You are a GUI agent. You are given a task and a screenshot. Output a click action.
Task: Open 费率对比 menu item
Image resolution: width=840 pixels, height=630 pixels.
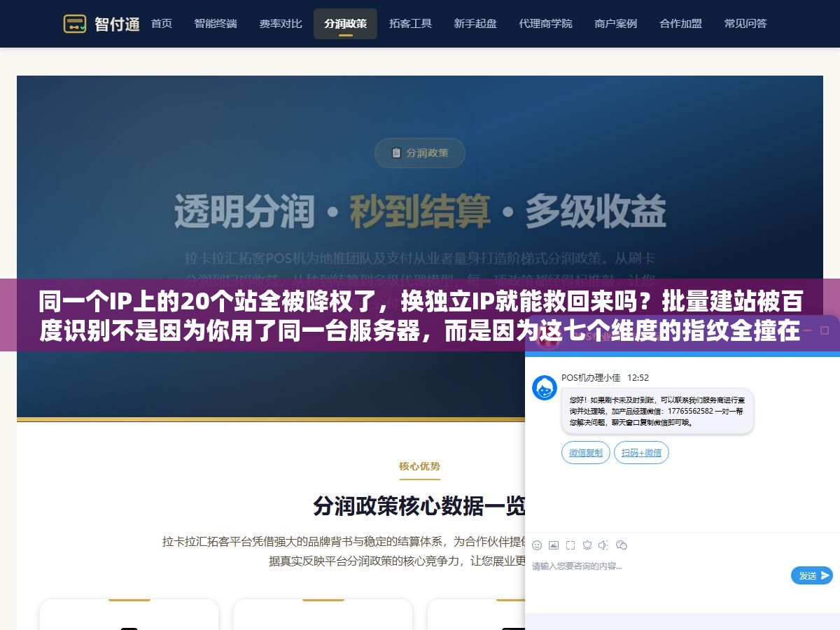tap(281, 24)
